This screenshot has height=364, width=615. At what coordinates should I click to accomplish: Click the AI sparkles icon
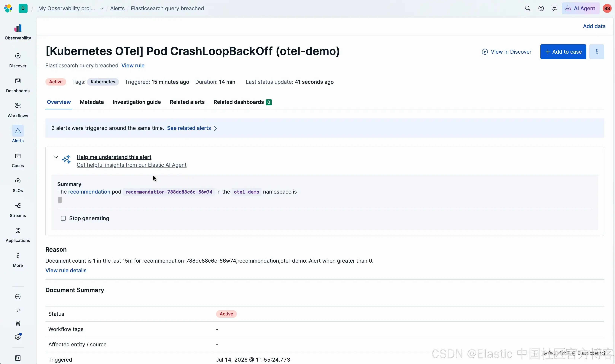(x=66, y=159)
